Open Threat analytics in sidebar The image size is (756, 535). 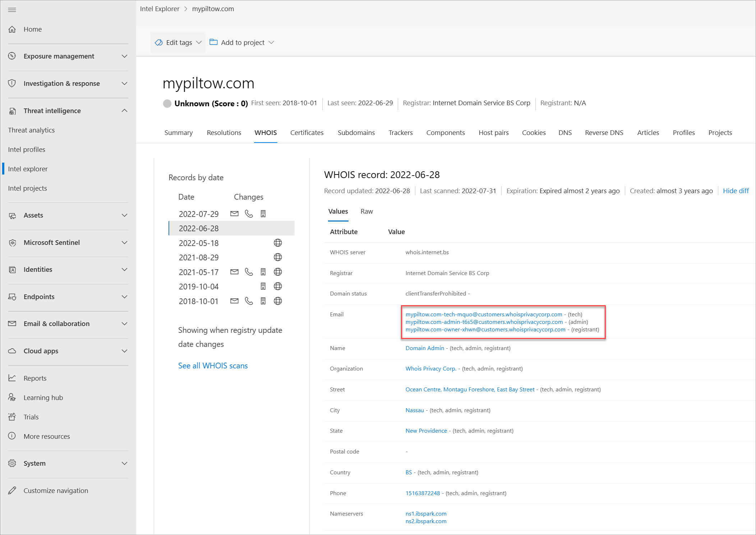31,130
